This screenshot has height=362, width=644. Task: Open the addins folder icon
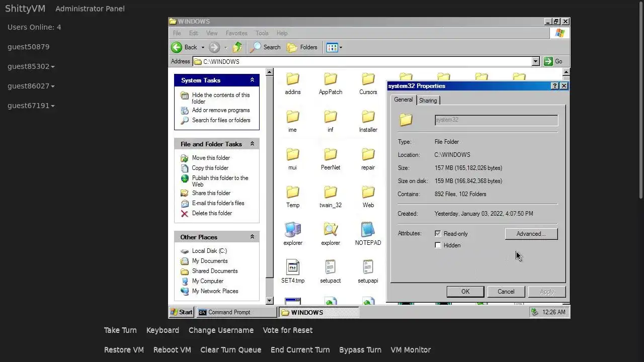tap(292, 79)
